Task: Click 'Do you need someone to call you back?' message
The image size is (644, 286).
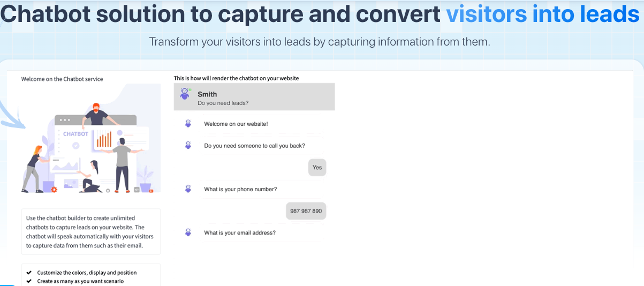Action: click(x=254, y=146)
